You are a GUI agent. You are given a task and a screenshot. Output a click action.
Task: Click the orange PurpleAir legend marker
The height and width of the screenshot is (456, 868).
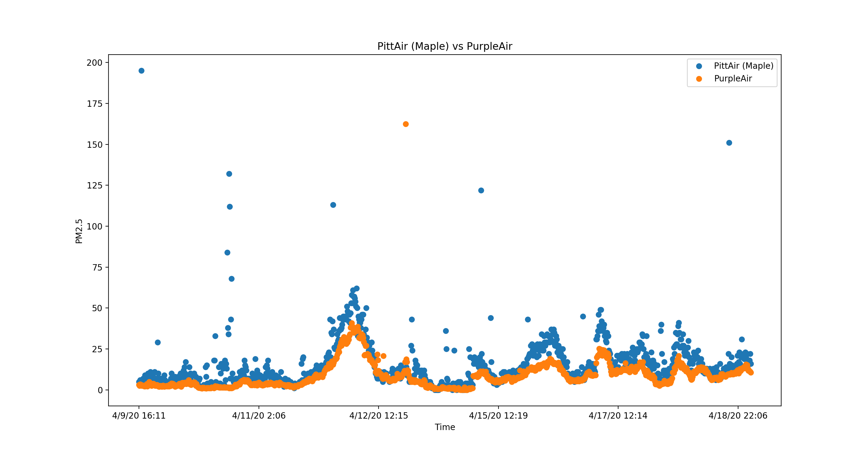[x=699, y=79]
